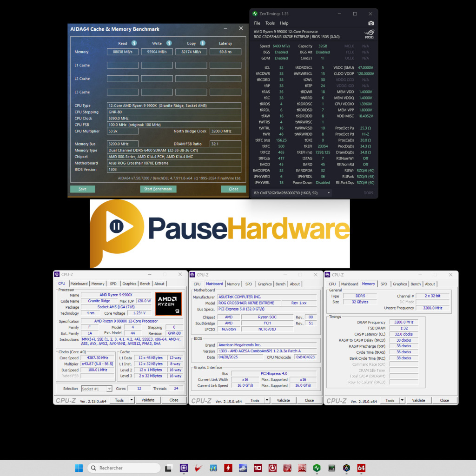Click the tCL value '32' in ZenTimings
The image size is (476, 476).
tap(281, 68)
